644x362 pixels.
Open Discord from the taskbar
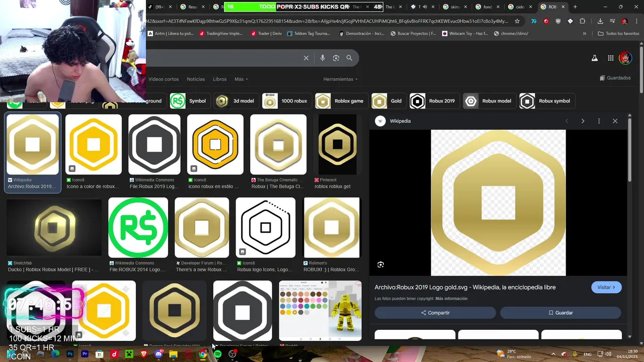(x=158, y=354)
